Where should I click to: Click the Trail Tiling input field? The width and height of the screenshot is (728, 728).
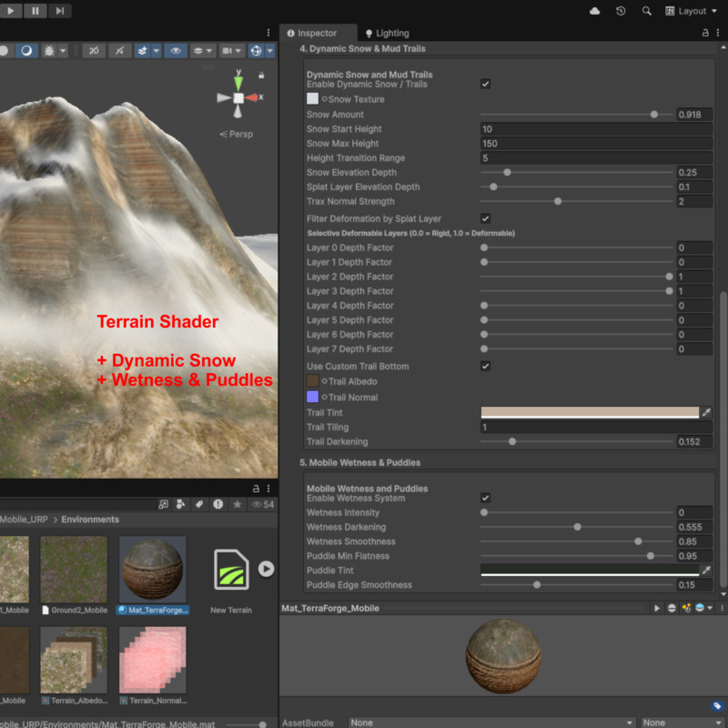coord(596,427)
